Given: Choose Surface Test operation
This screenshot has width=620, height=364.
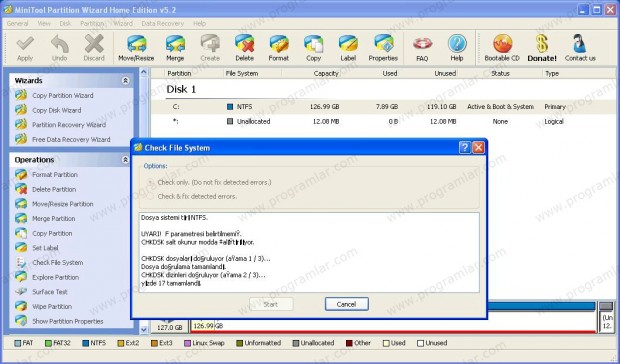Looking at the screenshot, I should point(50,292).
